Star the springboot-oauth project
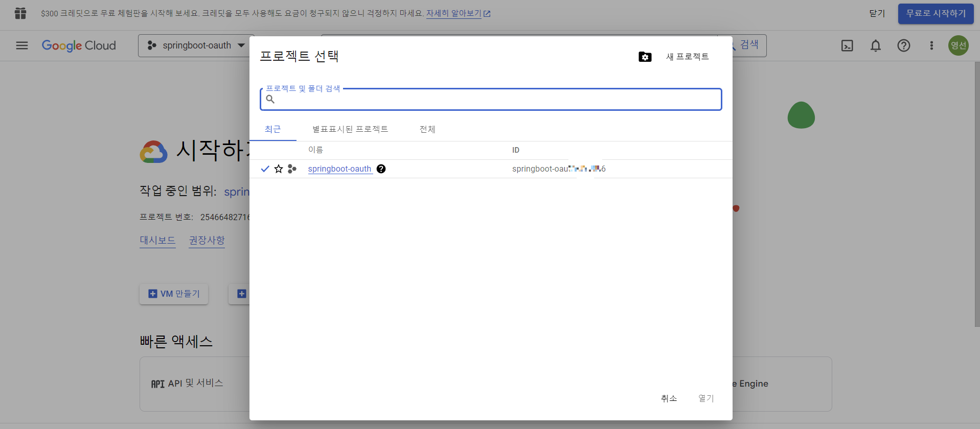 (279, 169)
